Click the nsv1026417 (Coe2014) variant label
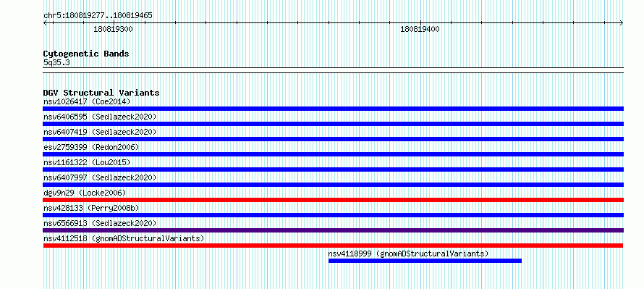The width and height of the screenshot is (644, 289). coord(87,101)
